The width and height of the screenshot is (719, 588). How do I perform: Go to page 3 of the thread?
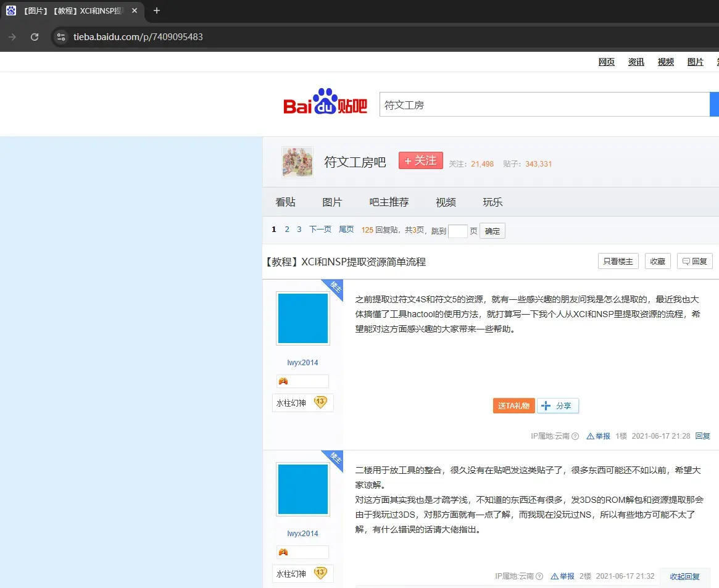299,229
